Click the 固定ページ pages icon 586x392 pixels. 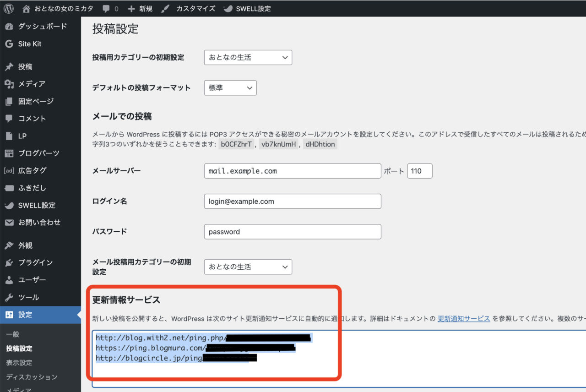click(9, 101)
